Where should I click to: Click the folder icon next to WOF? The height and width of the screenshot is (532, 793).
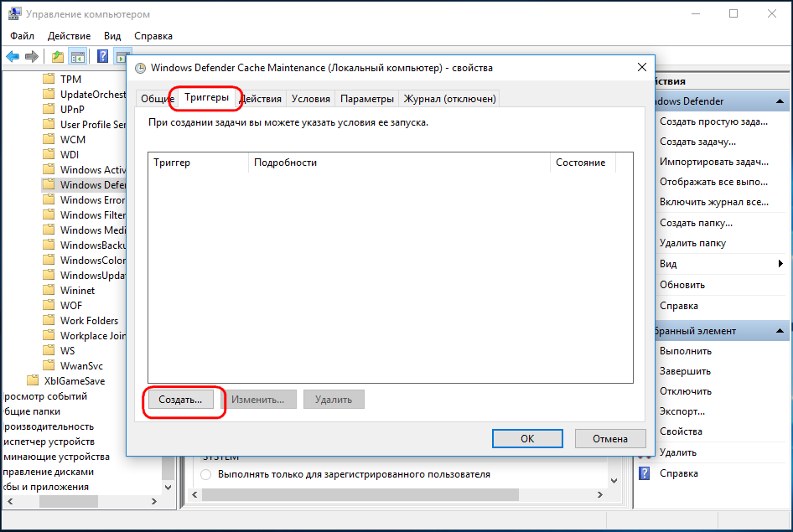point(49,305)
